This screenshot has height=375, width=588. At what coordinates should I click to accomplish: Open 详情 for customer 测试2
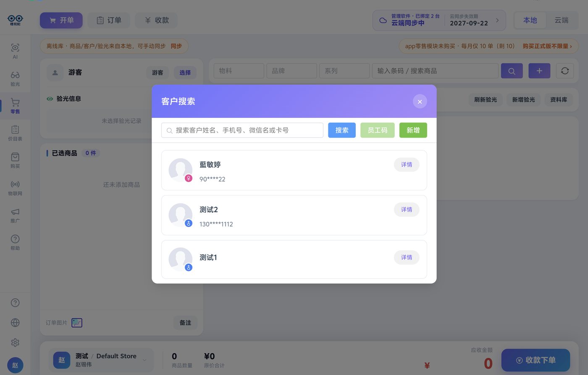coord(407,209)
